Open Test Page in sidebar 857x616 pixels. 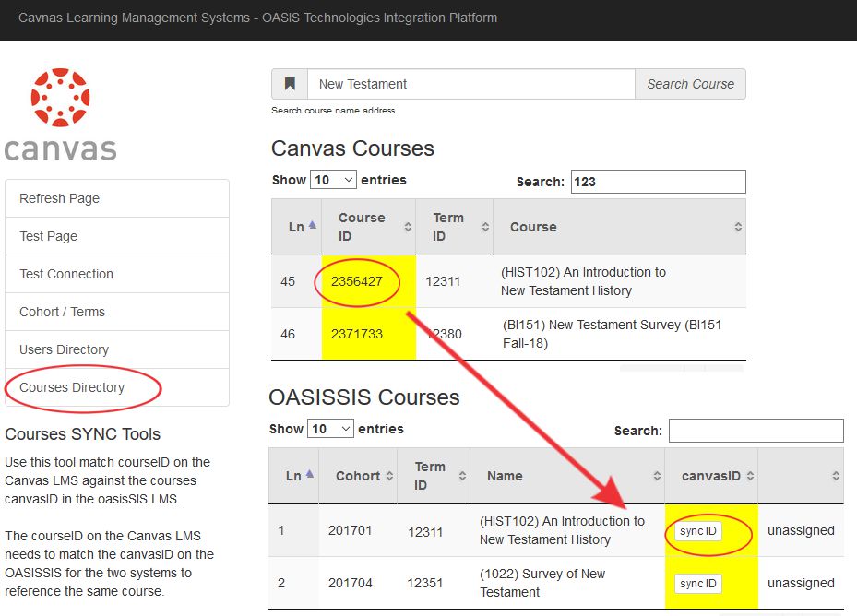click(117, 236)
